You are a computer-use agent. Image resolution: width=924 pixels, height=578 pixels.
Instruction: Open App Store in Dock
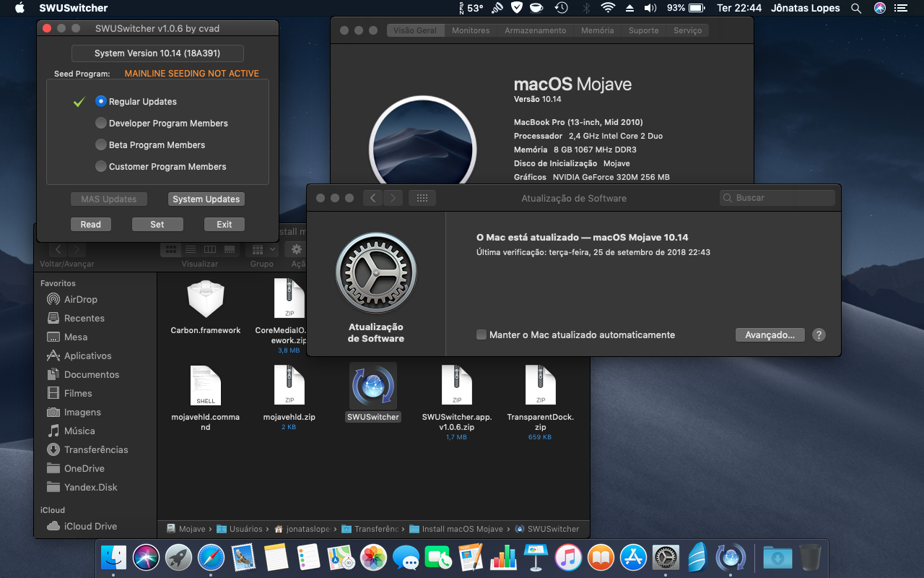tap(633, 558)
